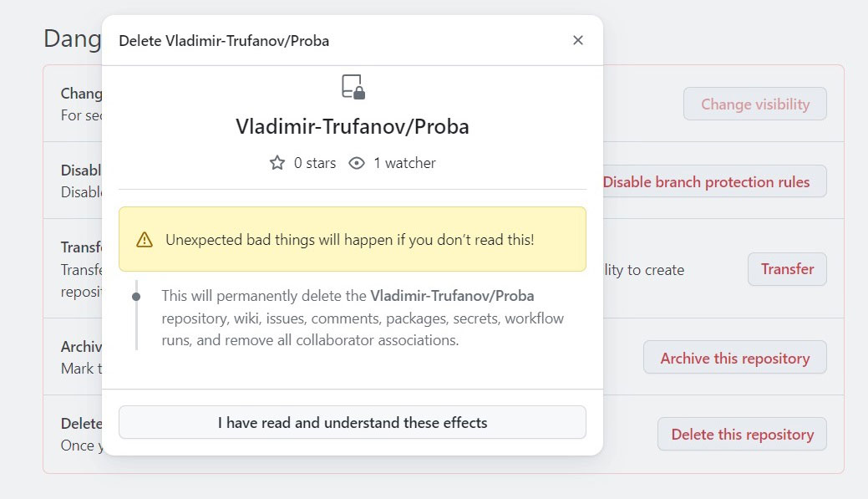Click the yellow warning triangle icon

click(145, 240)
